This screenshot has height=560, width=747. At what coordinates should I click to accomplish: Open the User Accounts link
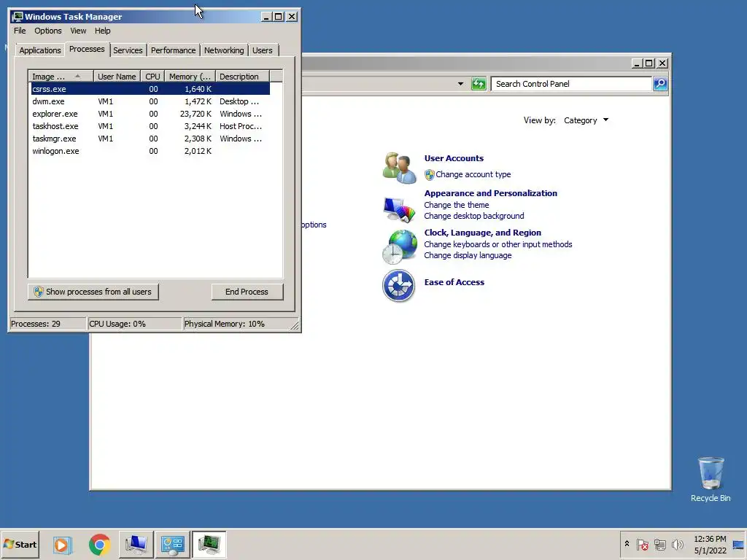pyautogui.click(x=454, y=158)
